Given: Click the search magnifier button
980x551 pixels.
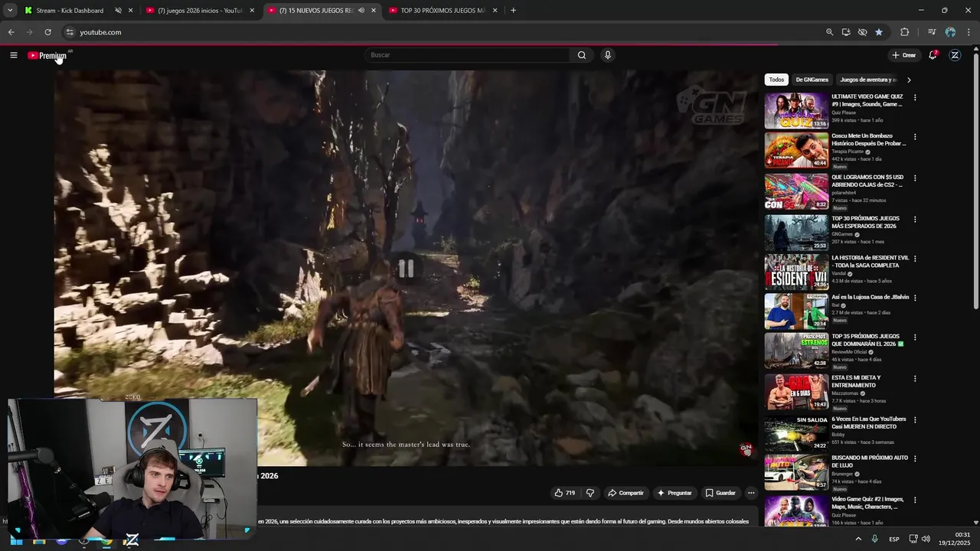Looking at the screenshot, I should (x=582, y=55).
